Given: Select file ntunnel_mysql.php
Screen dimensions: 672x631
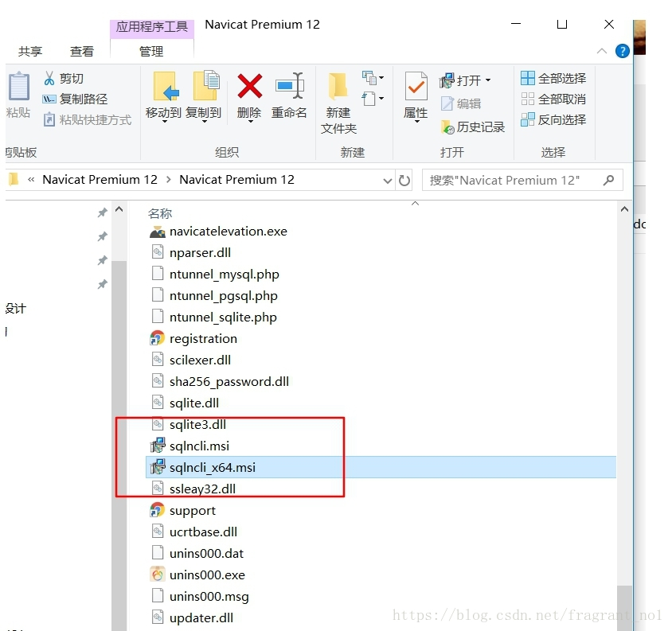Looking at the screenshot, I should pyautogui.click(x=225, y=275).
